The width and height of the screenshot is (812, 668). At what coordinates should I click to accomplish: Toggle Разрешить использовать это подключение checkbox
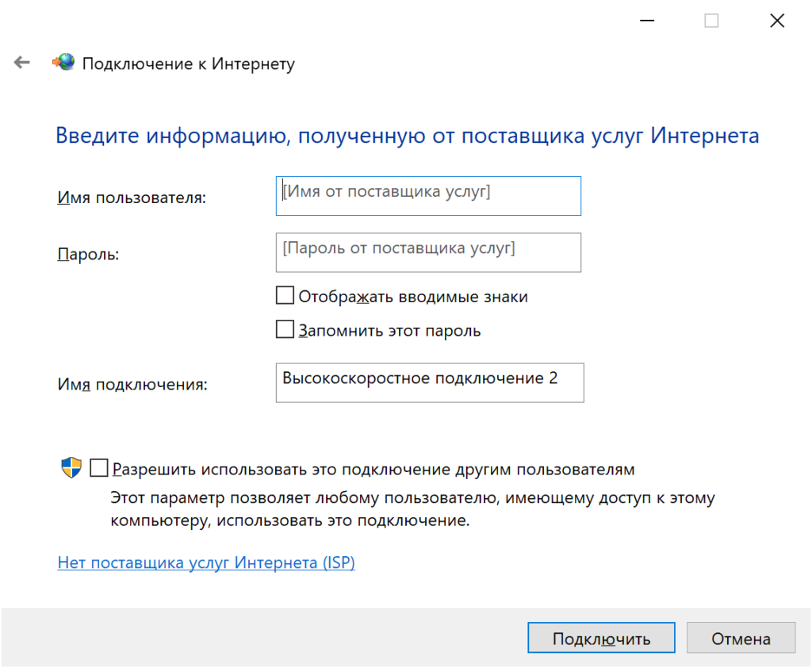pos(99,468)
